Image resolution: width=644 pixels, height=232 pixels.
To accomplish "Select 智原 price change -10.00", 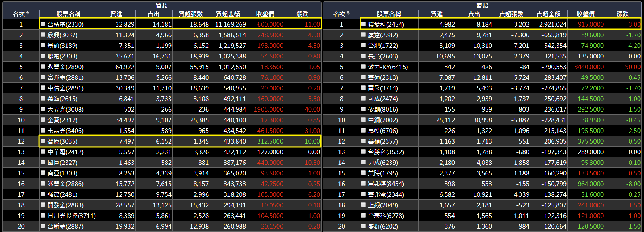I will pyautogui.click(x=311, y=141).
